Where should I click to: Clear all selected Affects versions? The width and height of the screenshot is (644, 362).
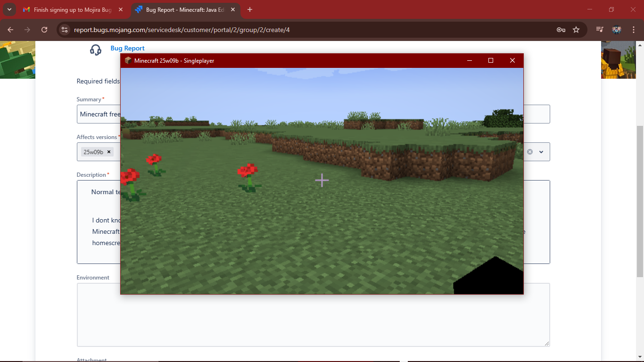(x=530, y=152)
